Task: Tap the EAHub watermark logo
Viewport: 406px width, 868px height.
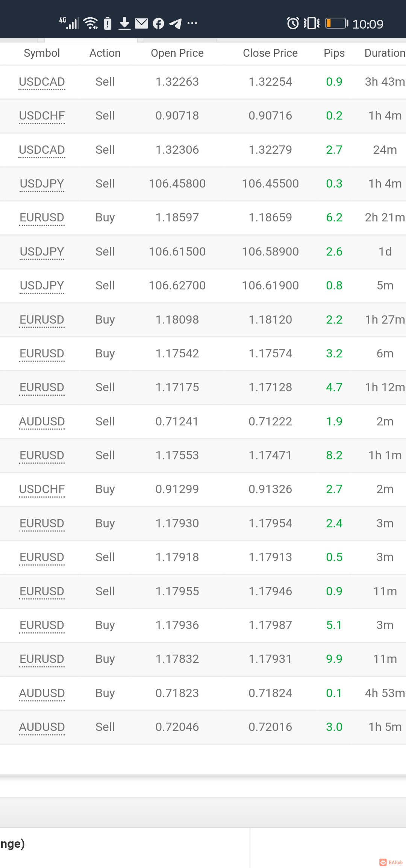Action: [x=391, y=862]
